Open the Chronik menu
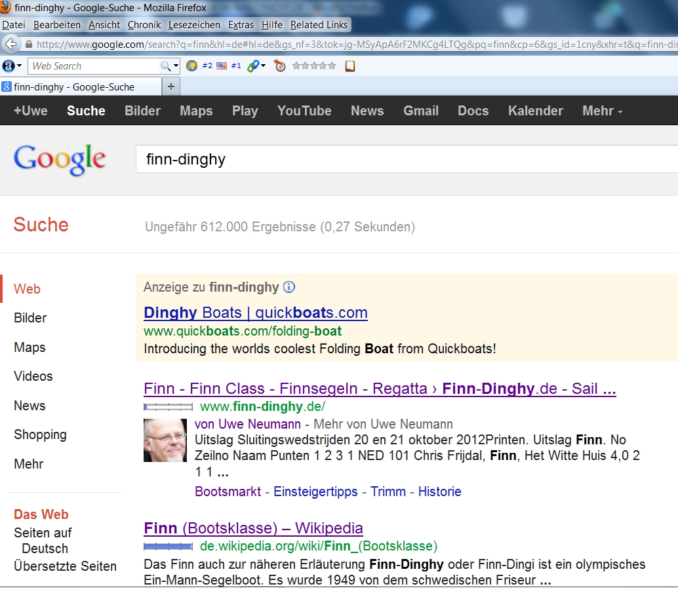 [x=144, y=25]
